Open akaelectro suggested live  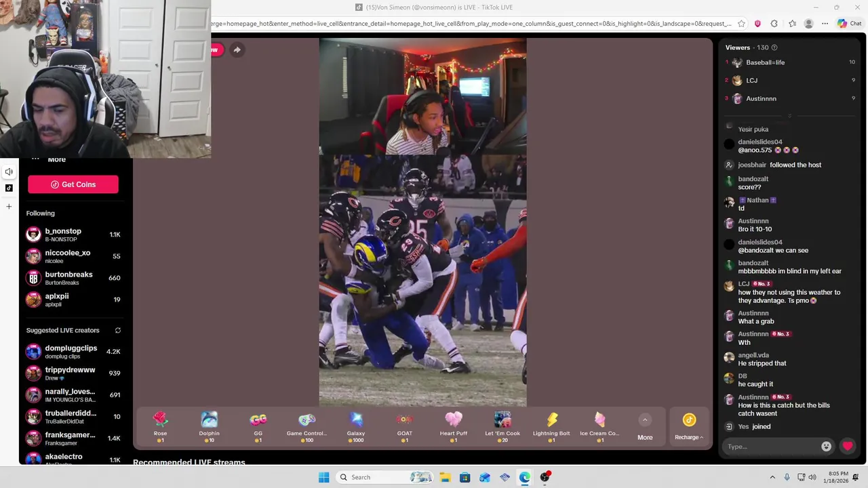pos(73,458)
